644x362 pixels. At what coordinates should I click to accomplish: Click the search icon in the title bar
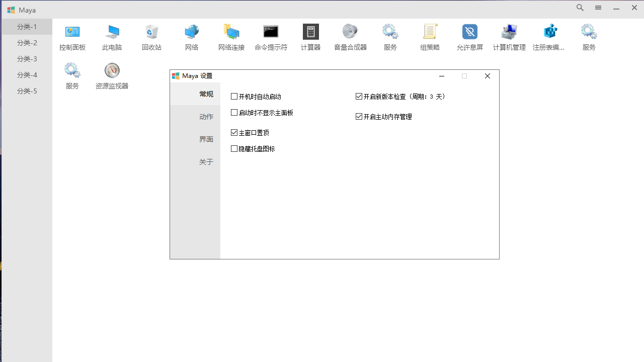click(x=580, y=8)
